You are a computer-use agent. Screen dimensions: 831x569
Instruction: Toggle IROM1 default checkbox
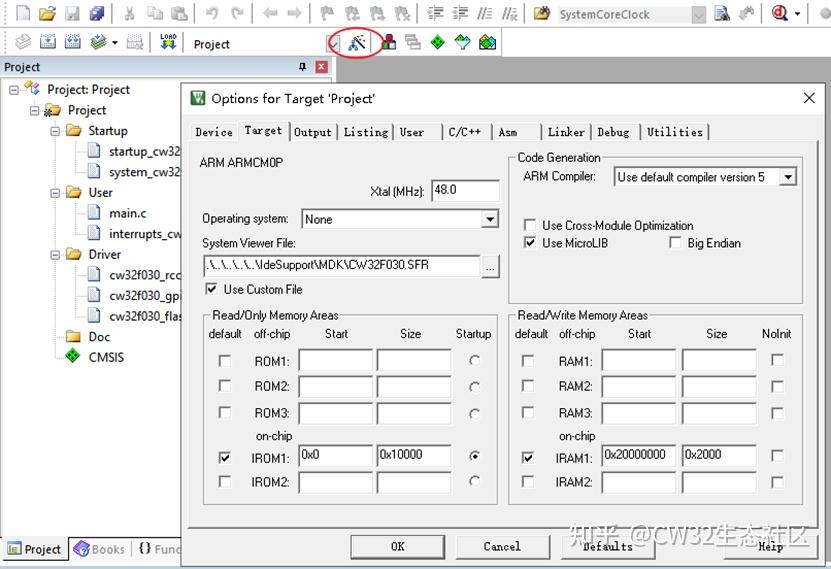[x=225, y=457]
